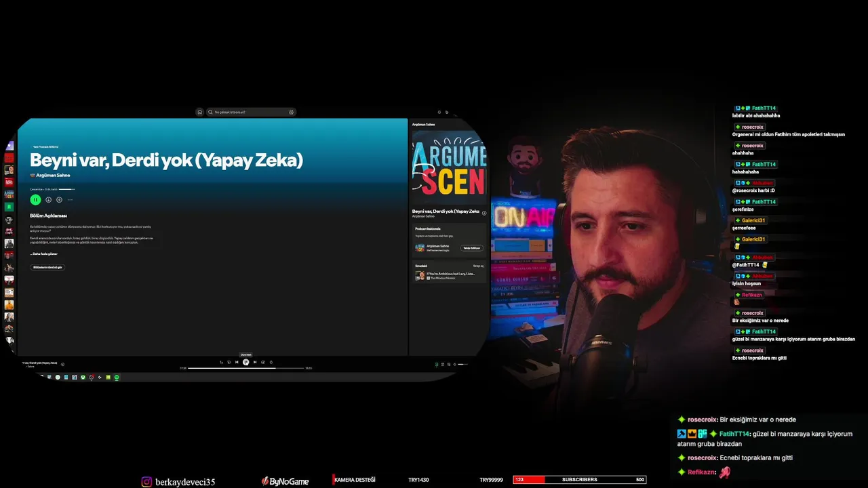Click the berkaydeveci35 Instagram handle
The height and width of the screenshot is (488, 868).
(185, 482)
